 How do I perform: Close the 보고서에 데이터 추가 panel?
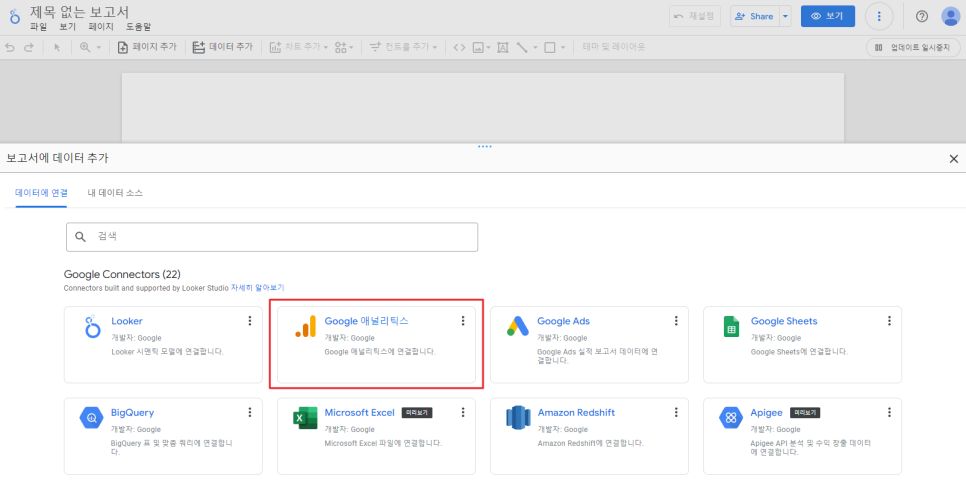click(x=954, y=159)
